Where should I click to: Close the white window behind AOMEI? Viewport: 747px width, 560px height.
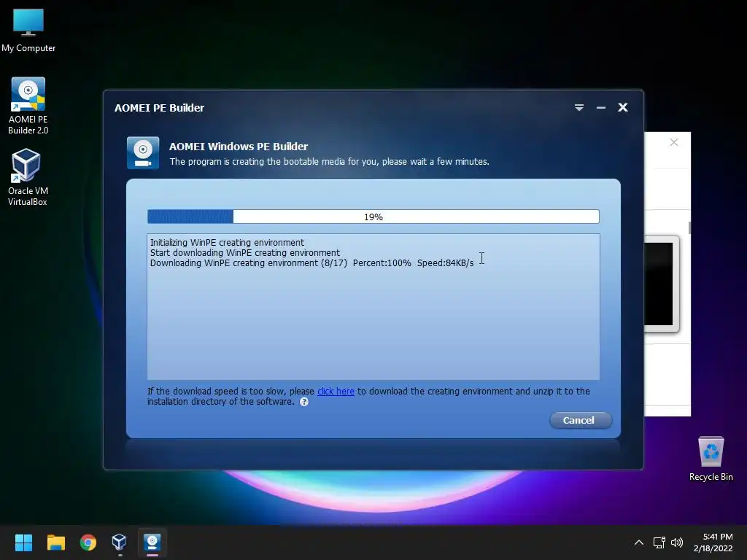coord(673,142)
